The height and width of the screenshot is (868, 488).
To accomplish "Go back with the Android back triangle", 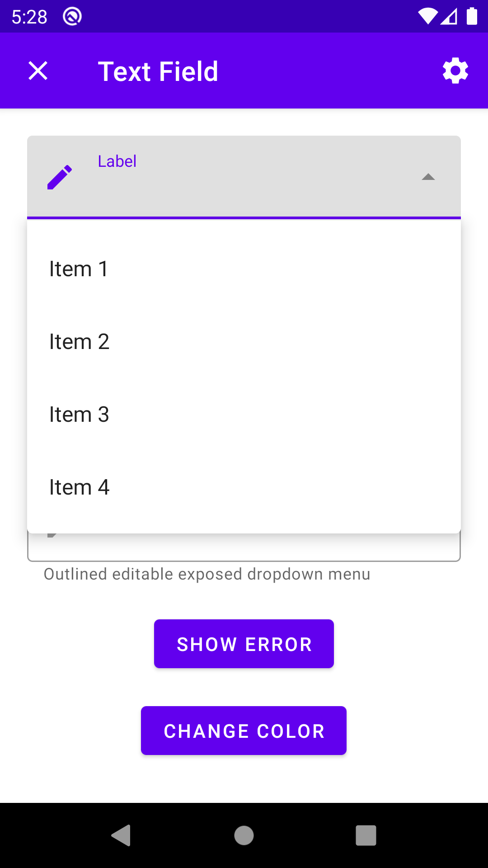I will (121, 835).
